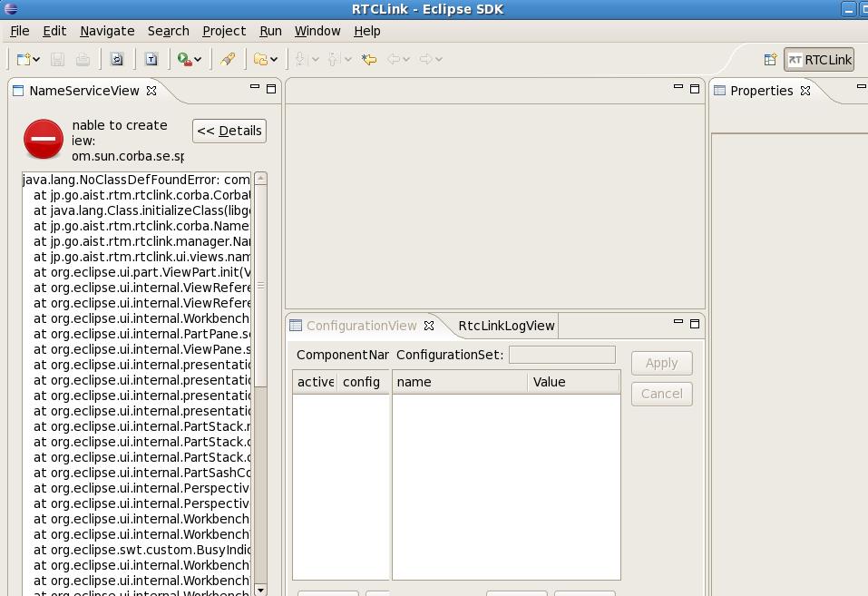Select the Properties tab
The height and width of the screenshot is (596, 868).
point(762,91)
